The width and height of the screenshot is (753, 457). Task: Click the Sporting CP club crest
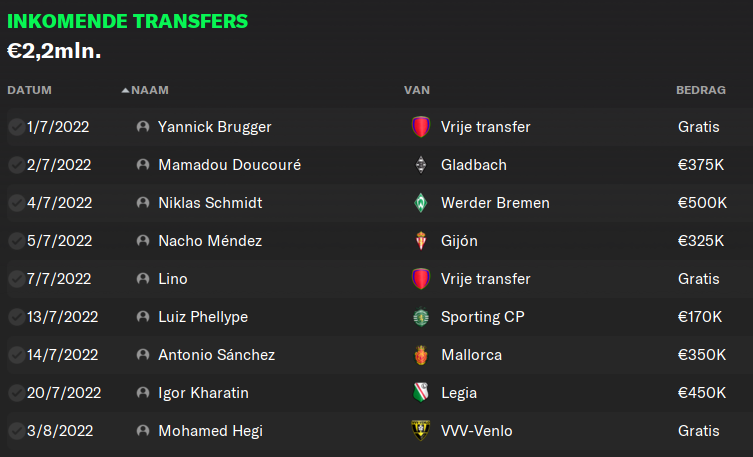click(421, 317)
